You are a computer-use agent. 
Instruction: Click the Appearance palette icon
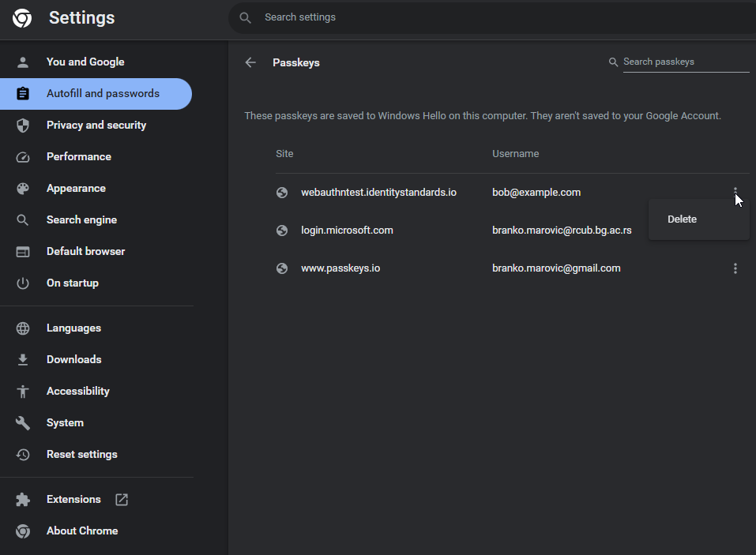pos(23,189)
